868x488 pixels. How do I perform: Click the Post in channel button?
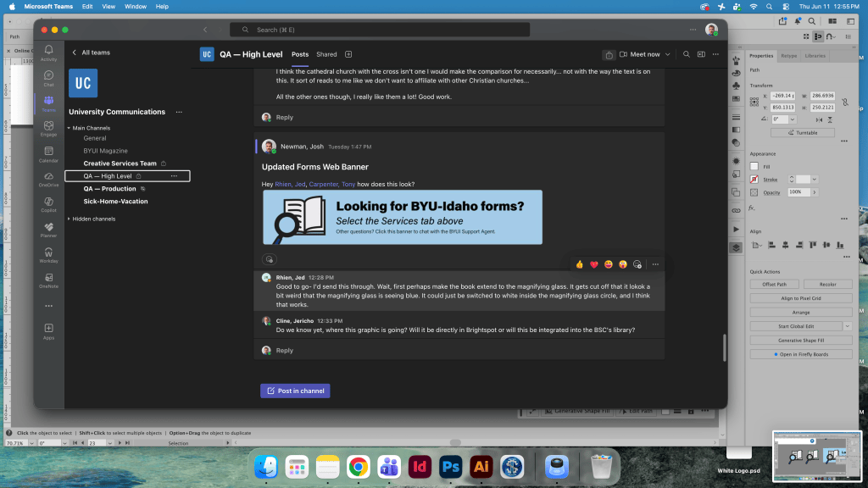point(295,391)
